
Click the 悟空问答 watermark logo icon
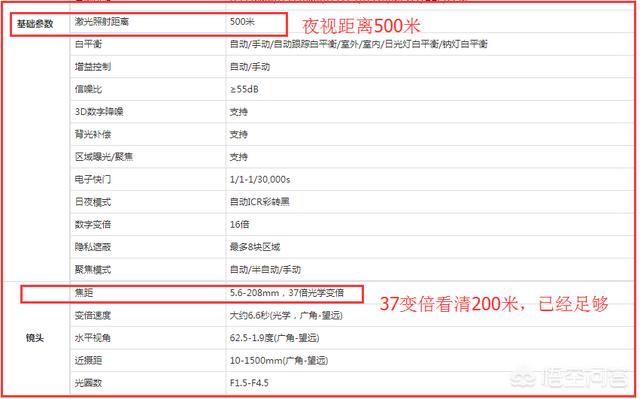(x=523, y=379)
